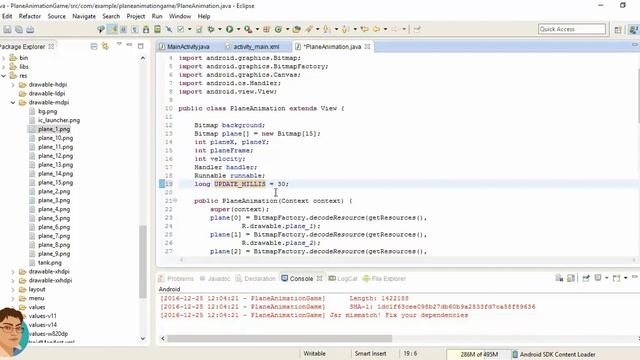Image resolution: width=640 pixels, height=360 pixels.
Task: Select bg.png in the drawable-mdpi folder
Action: 47,111
